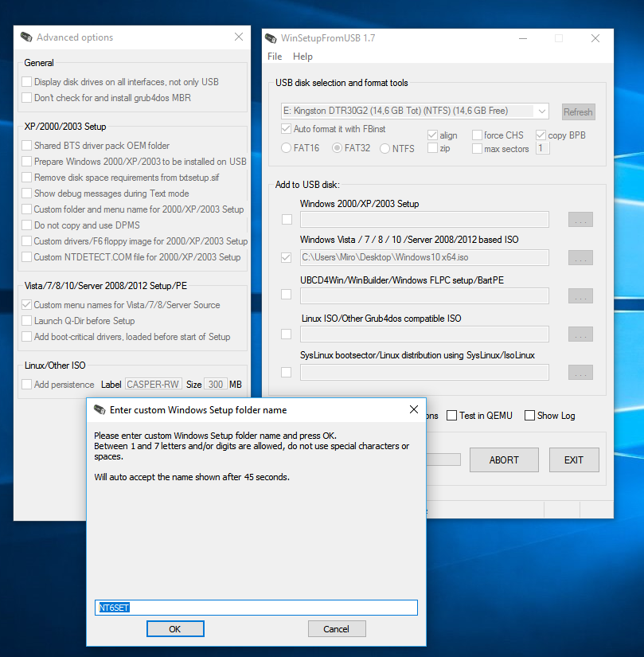Enable Linux ISO/Other Grub4dos ISO checkbox
This screenshot has height=657, width=644.
tap(286, 334)
